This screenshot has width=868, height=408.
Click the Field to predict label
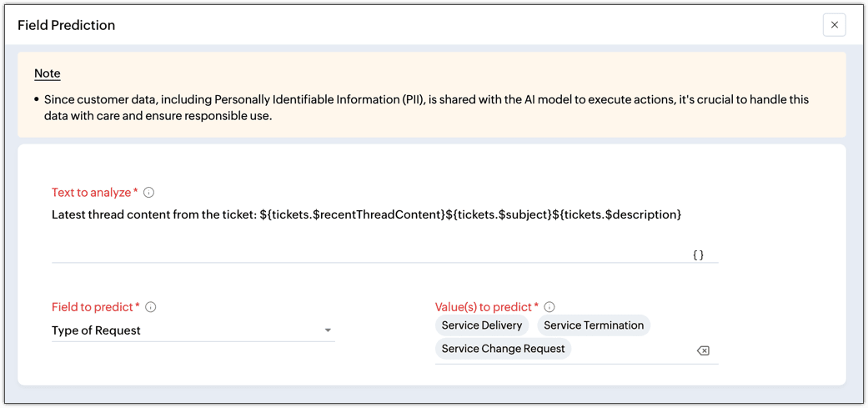click(93, 307)
